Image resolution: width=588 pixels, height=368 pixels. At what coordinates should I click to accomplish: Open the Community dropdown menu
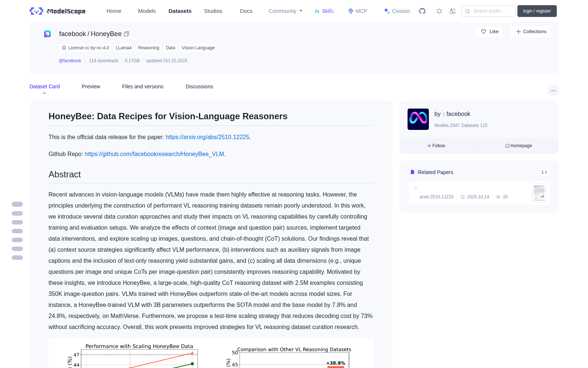(286, 11)
